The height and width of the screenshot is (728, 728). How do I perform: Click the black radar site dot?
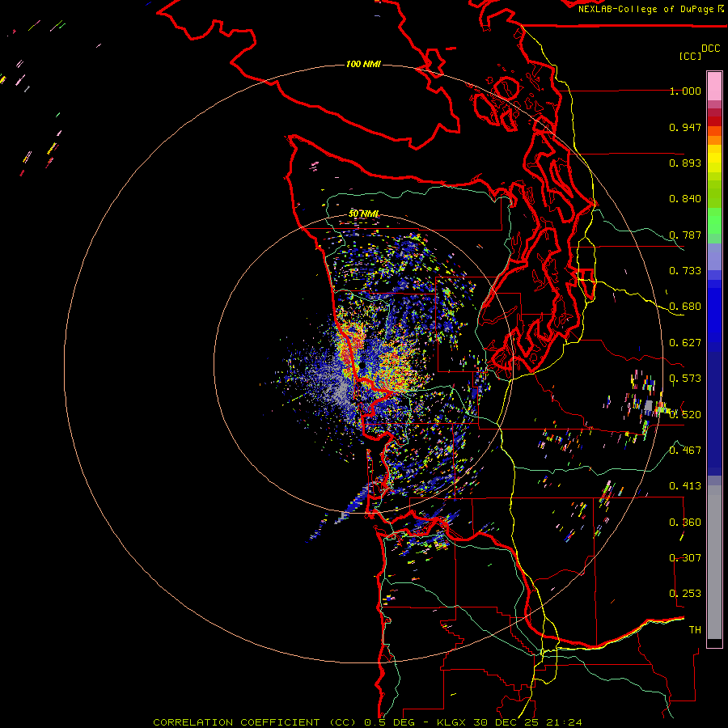click(362, 366)
